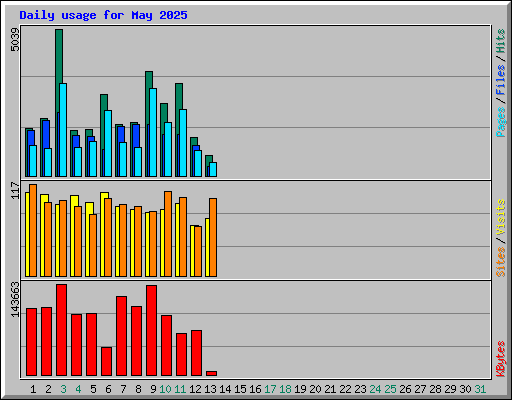
Task: Click the red KBytes bar for day 6
Action: 106,361
